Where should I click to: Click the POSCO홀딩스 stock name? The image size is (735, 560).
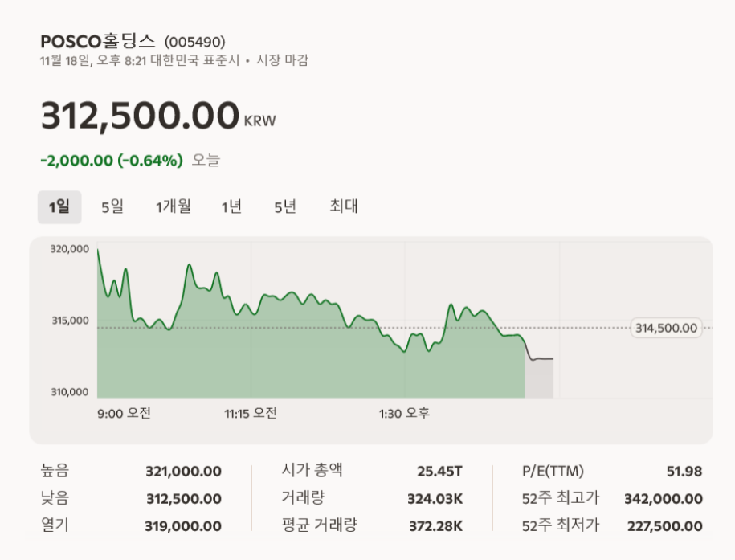(x=97, y=41)
